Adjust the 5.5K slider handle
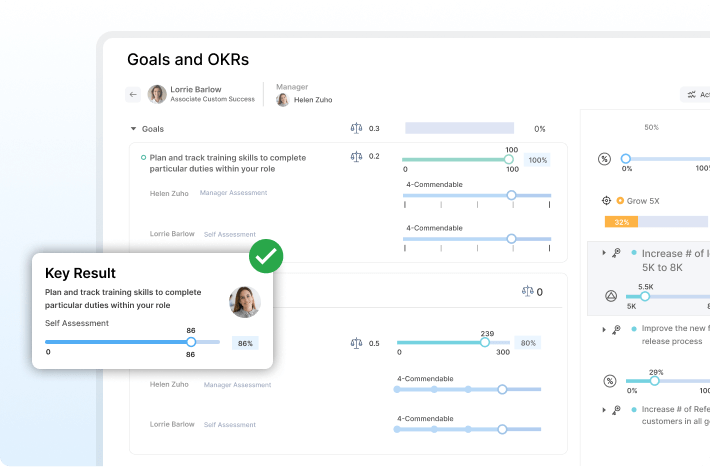This screenshot has height=467, width=710. click(x=645, y=297)
